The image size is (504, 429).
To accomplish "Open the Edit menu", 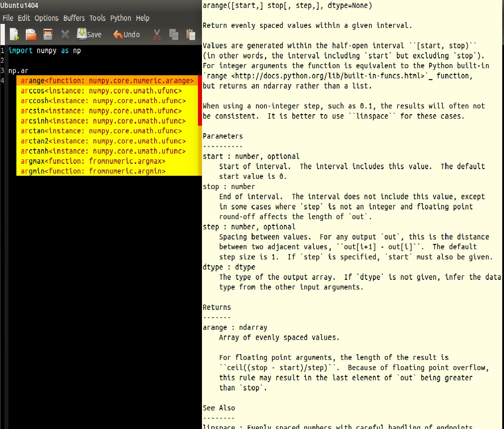I will pyautogui.click(x=23, y=18).
